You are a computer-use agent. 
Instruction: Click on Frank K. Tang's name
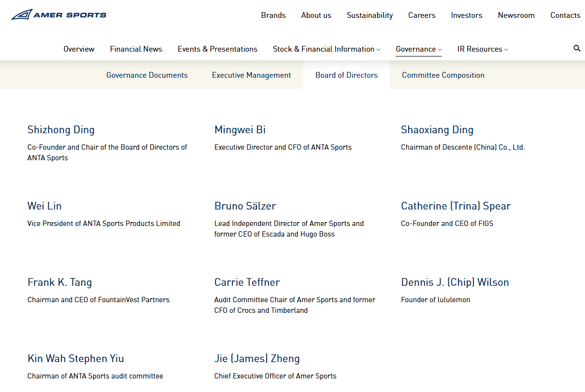[x=59, y=282]
